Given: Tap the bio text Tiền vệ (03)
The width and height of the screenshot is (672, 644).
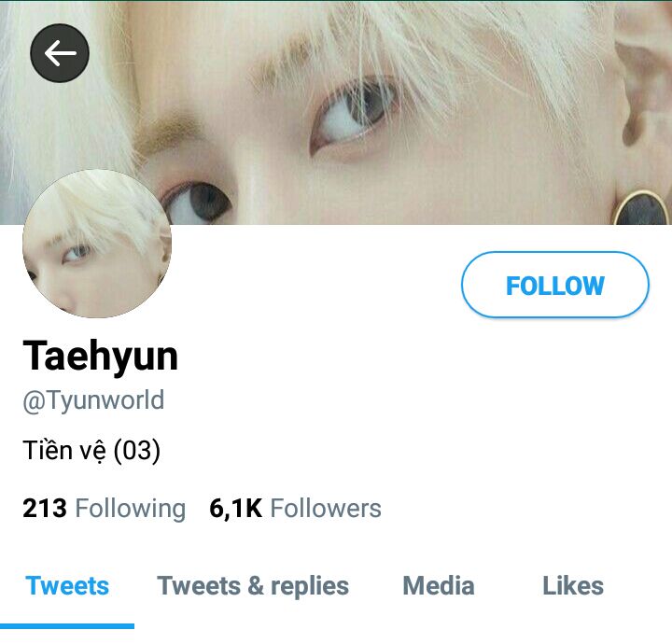Looking at the screenshot, I should click(x=91, y=451).
